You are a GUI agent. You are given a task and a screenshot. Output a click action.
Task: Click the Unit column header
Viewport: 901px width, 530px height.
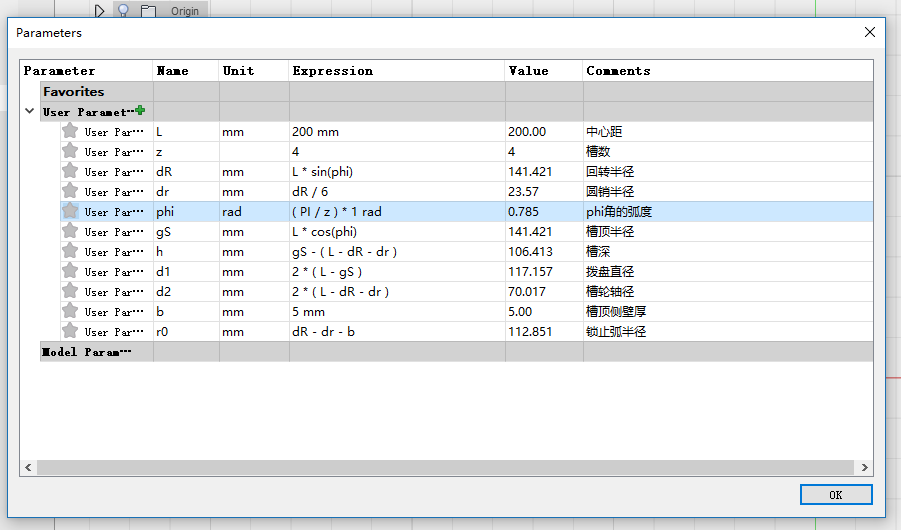(x=253, y=71)
